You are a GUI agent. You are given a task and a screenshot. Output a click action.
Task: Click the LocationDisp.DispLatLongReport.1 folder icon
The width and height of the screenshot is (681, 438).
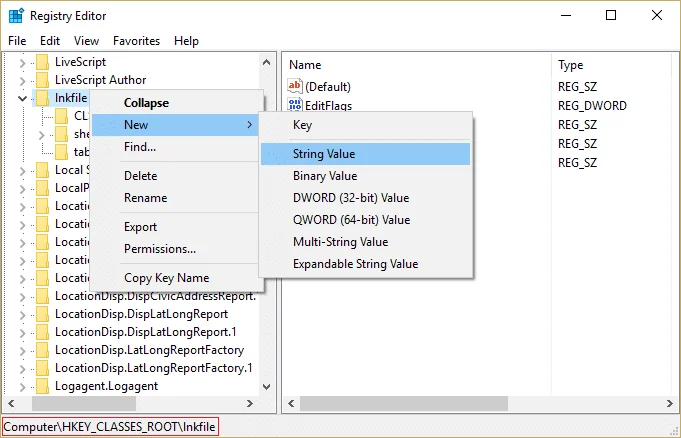[x=43, y=332]
